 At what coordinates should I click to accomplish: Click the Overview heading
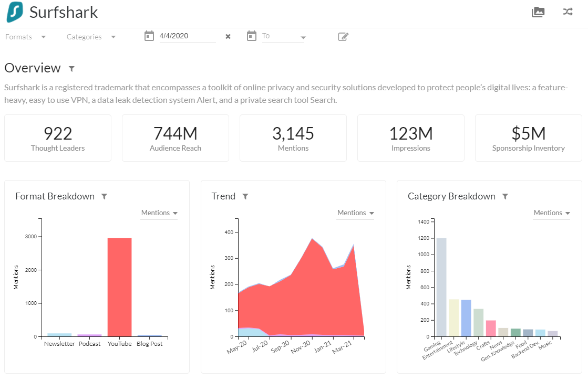click(x=32, y=68)
